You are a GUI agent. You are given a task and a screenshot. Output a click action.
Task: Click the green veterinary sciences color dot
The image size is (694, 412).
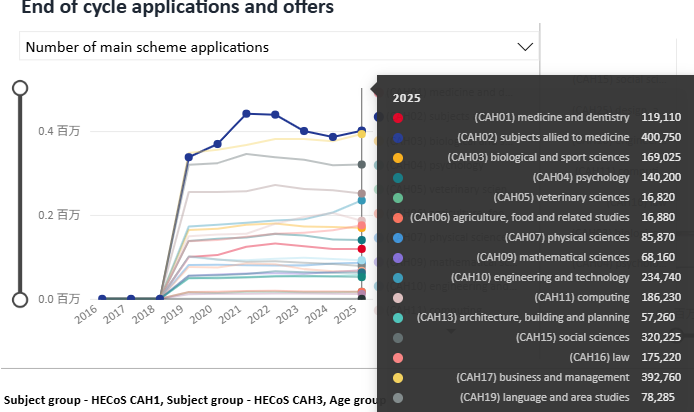point(398,197)
